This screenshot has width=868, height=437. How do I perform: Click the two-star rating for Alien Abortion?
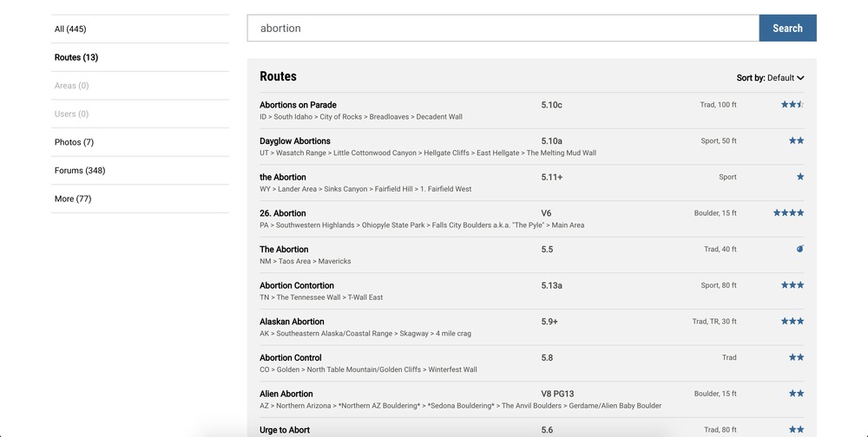(x=796, y=394)
